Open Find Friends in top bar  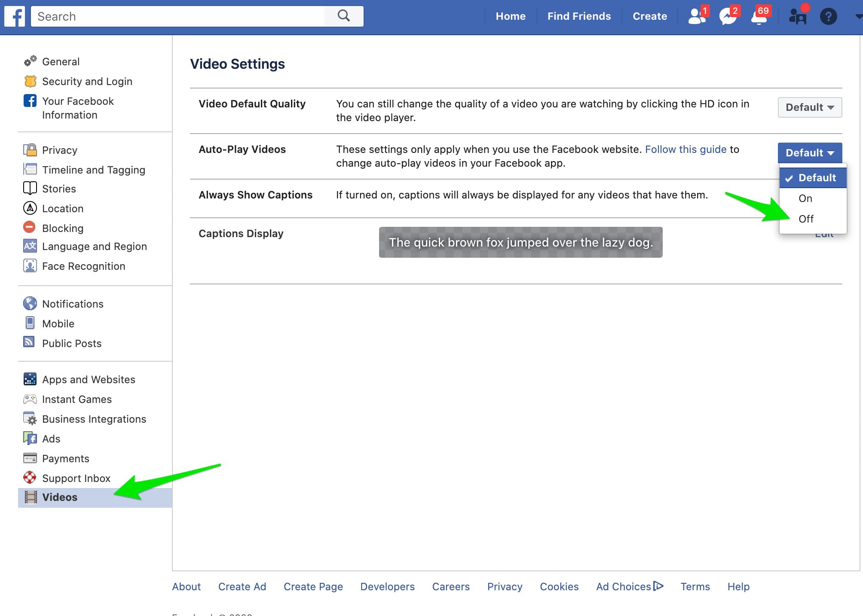click(578, 16)
